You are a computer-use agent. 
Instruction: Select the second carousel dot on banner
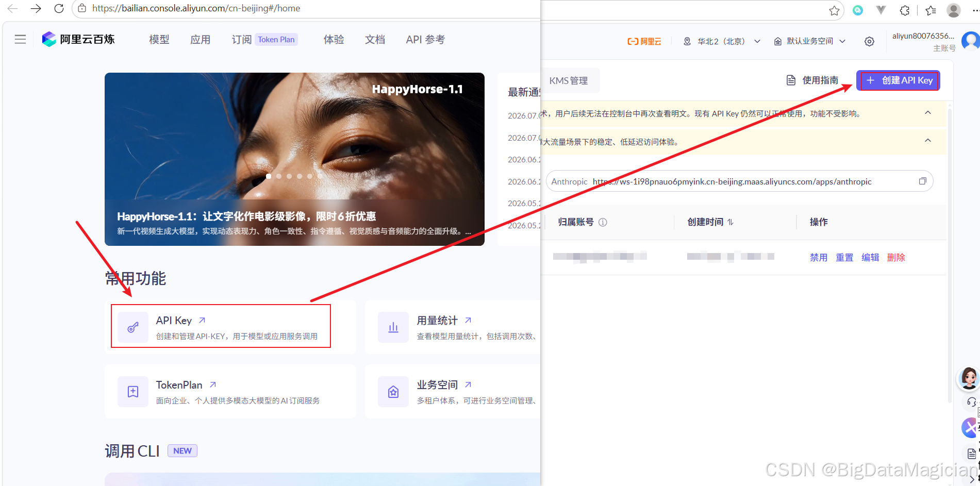[x=279, y=176]
